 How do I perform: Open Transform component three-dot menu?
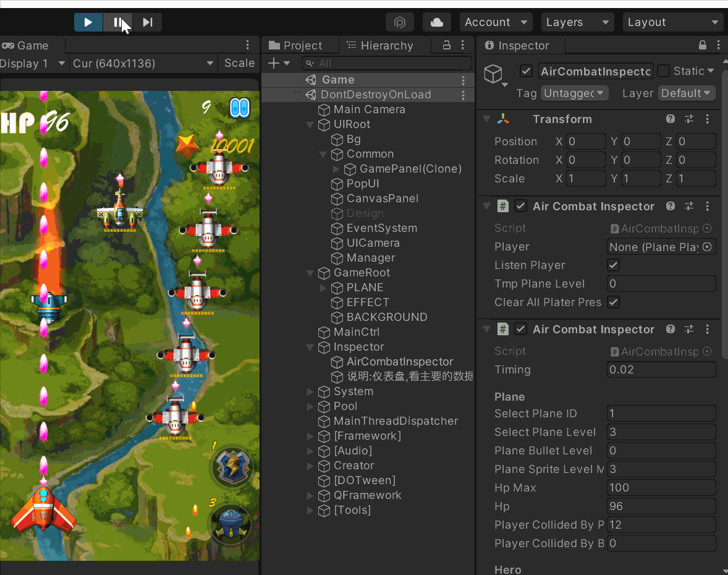click(x=707, y=119)
